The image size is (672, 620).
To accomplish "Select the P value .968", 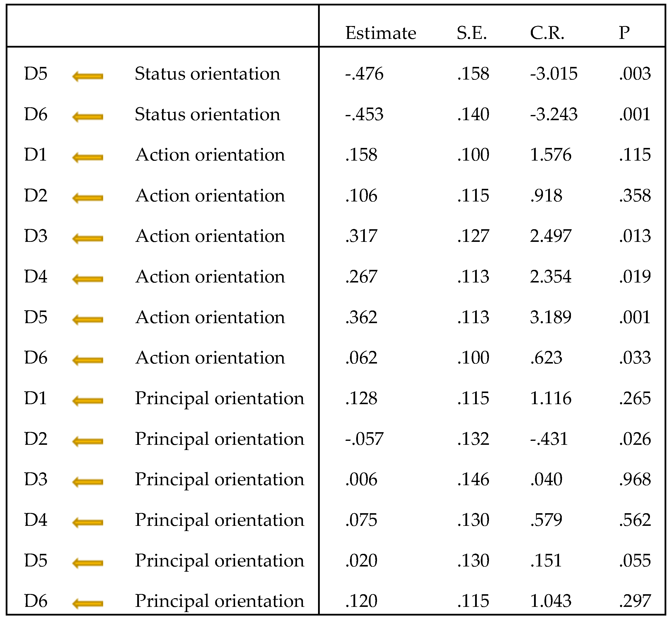I will [635, 479].
